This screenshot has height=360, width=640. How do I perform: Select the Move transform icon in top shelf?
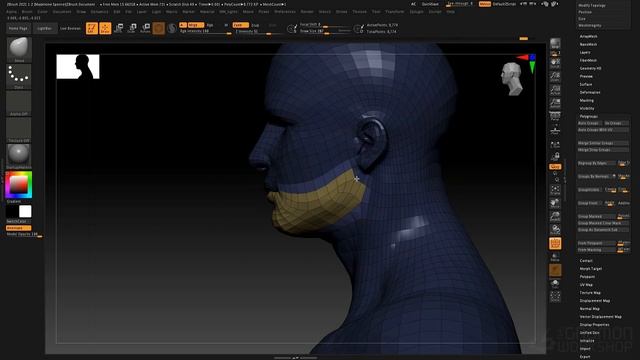point(119,28)
